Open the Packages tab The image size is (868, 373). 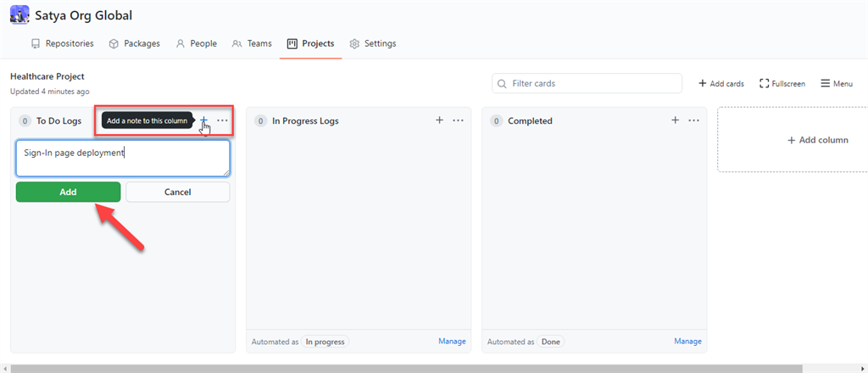click(x=135, y=43)
